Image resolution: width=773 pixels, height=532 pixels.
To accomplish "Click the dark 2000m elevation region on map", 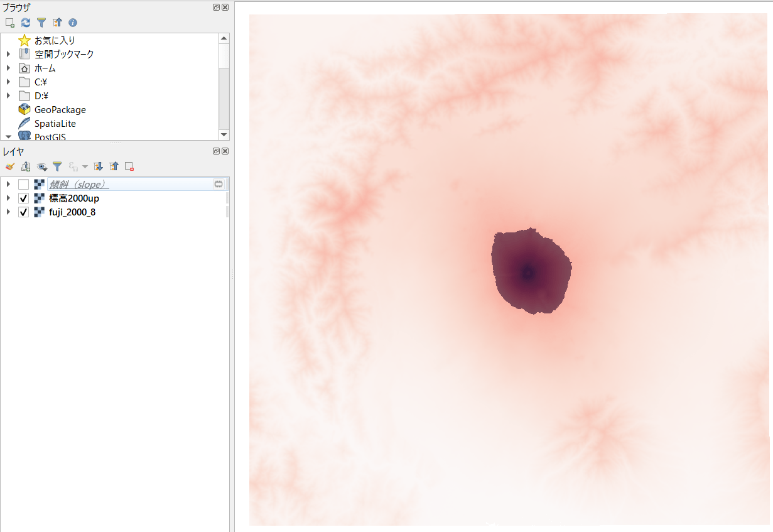I will pyautogui.click(x=531, y=272).
